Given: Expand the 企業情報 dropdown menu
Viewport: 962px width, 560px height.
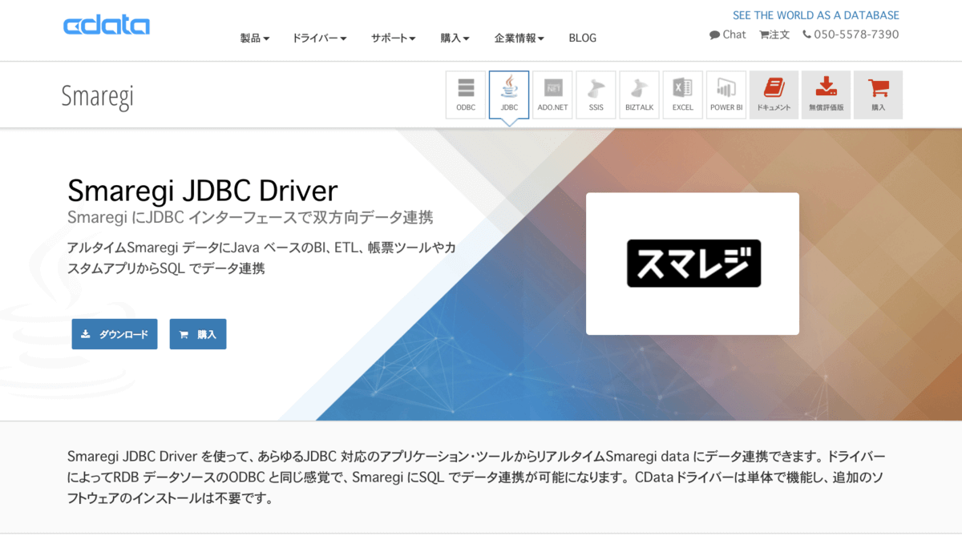Looking at the screenshot, I should (519, 38).
